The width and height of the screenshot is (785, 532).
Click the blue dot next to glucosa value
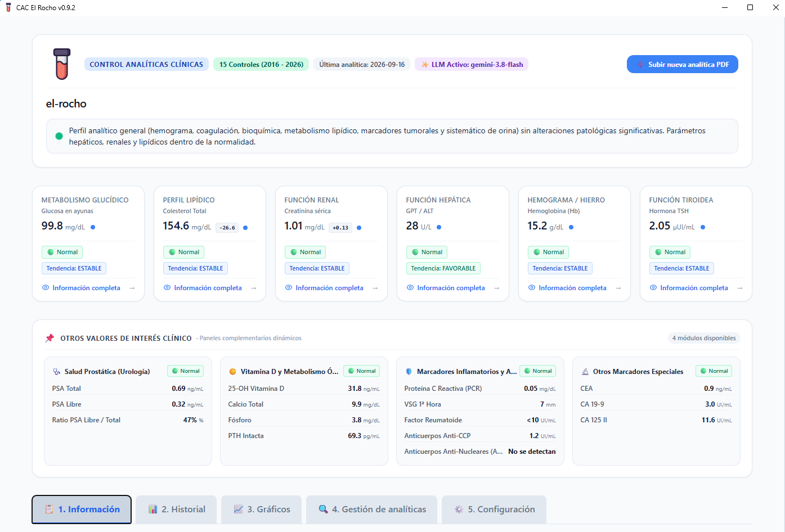93,227
